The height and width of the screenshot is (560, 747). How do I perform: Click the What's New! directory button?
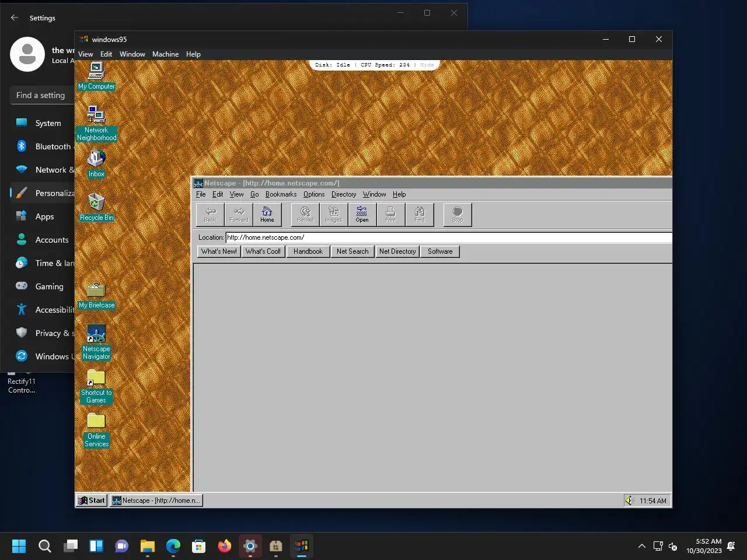pyautogui.click(x=219, y=251)
